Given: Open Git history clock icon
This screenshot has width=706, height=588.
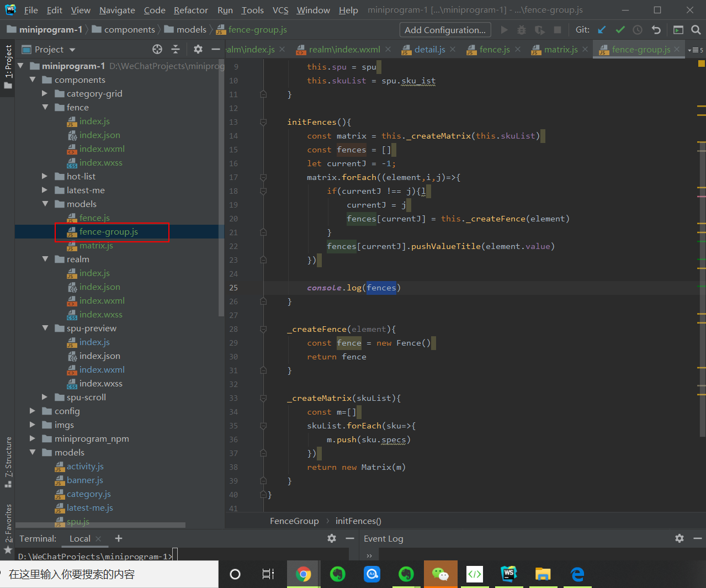Looking at the screenshot, I should click(638, 30).
